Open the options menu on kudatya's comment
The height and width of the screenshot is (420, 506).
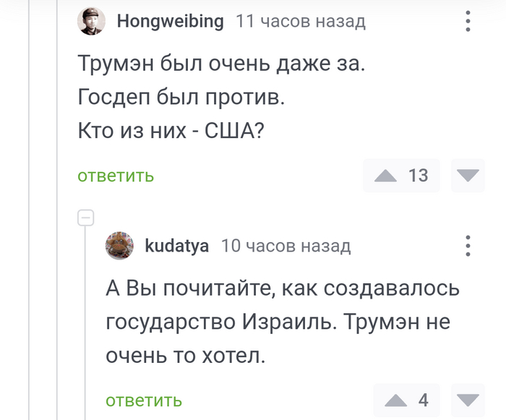coord(468,246)
